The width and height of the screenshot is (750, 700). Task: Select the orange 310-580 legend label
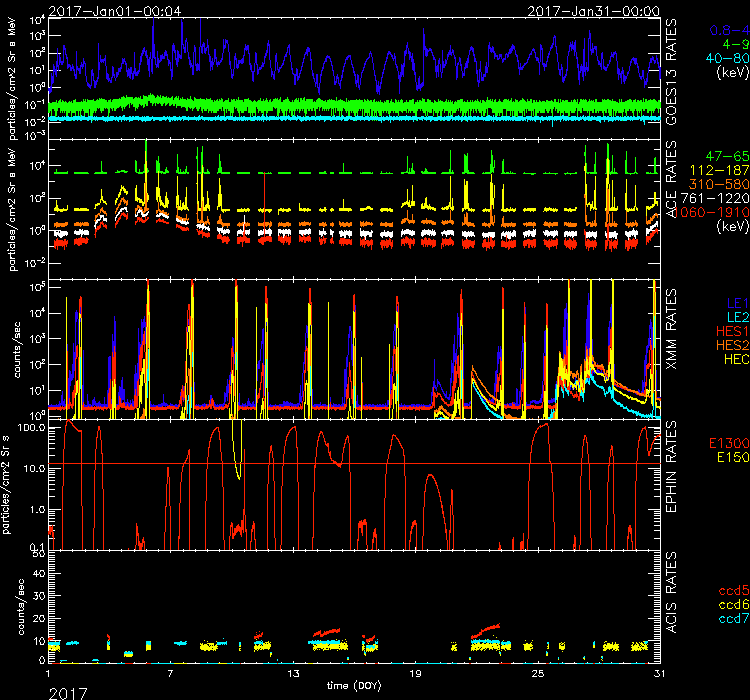pyautogui.click(x=718, y=185)
